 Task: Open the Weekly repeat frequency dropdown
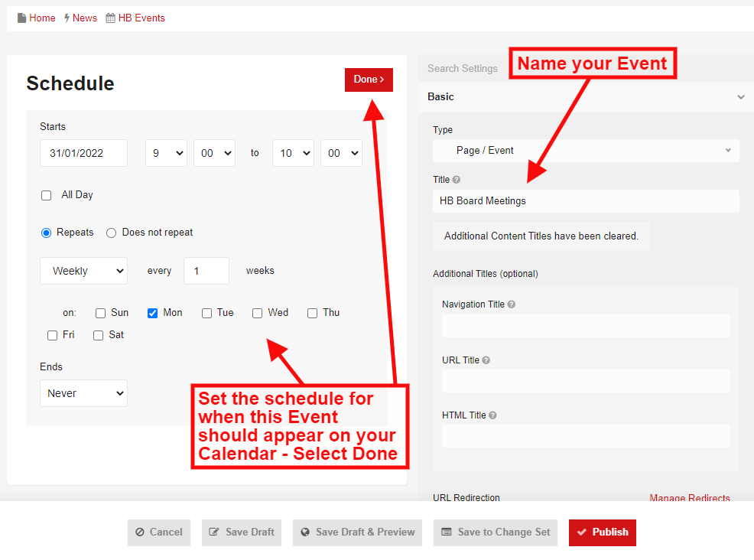click(x=83, y=271)
